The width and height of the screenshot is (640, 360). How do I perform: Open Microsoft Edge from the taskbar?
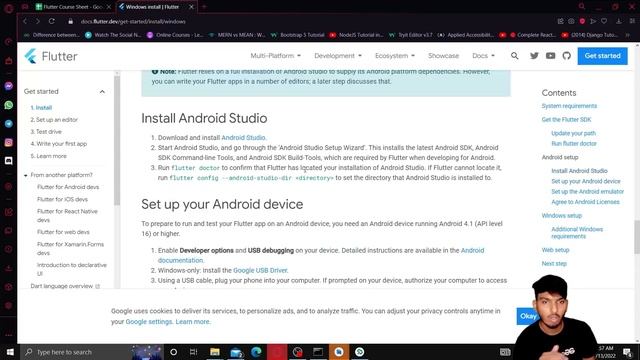pos(256,352)
